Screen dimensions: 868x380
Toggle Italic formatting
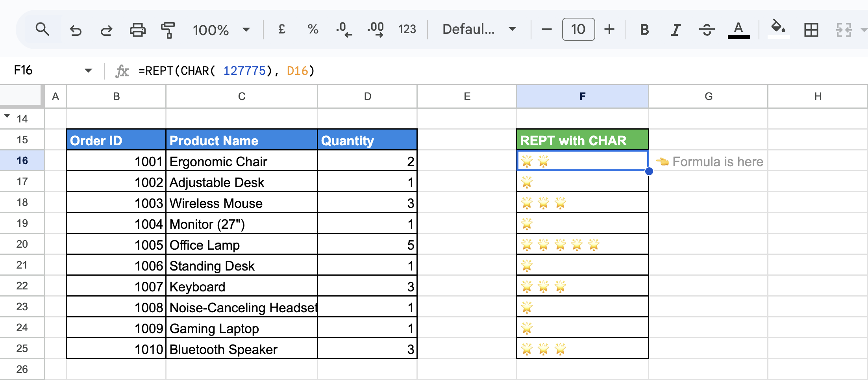[676, 30]
